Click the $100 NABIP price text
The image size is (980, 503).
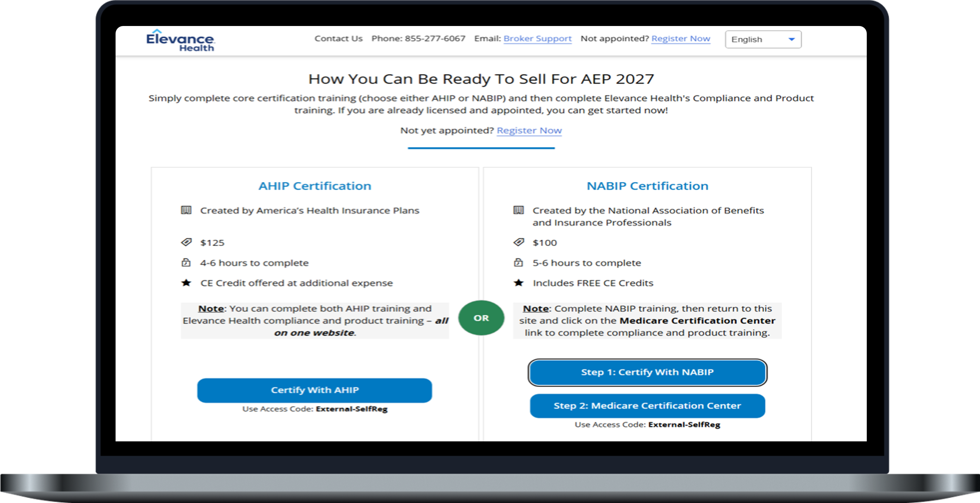click(x=545, y=242)
